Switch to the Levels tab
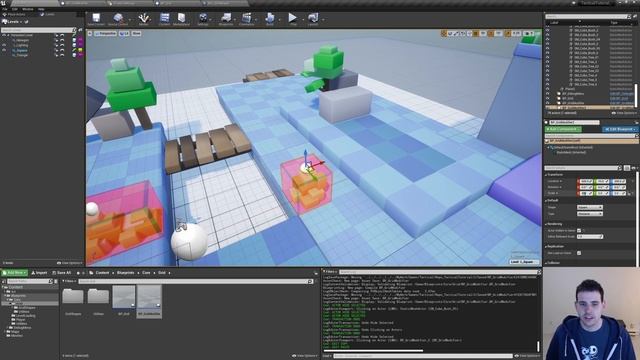 [x=47, y=14]
